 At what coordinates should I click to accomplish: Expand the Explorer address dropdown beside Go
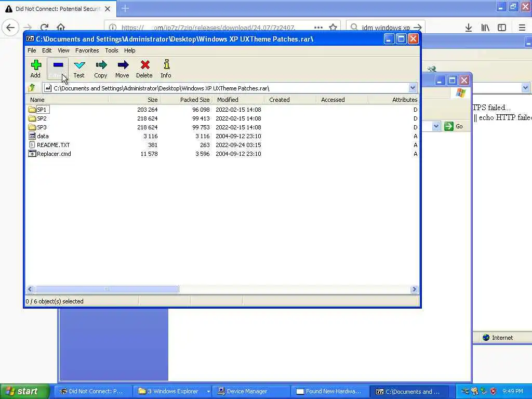pos(436,126)
